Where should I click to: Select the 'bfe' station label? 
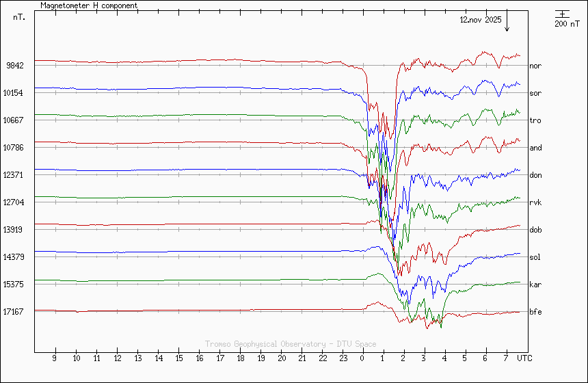click(x=535, y=312)
